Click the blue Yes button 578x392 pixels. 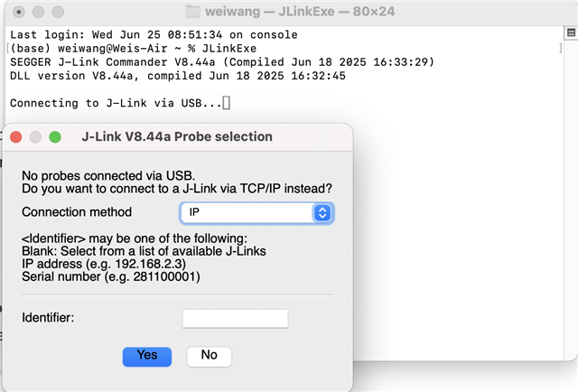[147, 356]
